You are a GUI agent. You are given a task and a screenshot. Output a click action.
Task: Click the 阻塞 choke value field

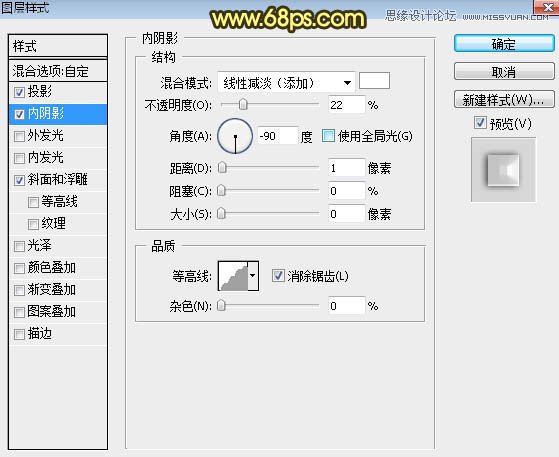pos(347,191)
